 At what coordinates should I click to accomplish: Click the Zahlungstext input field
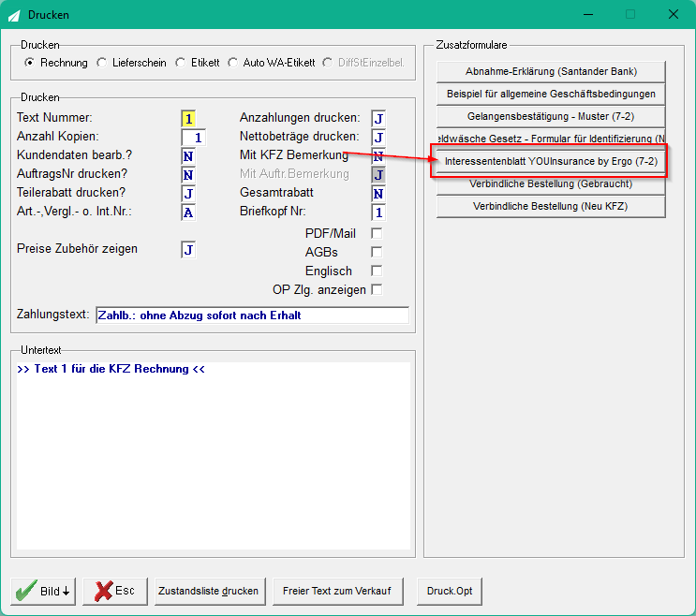[x=252, y=315]
